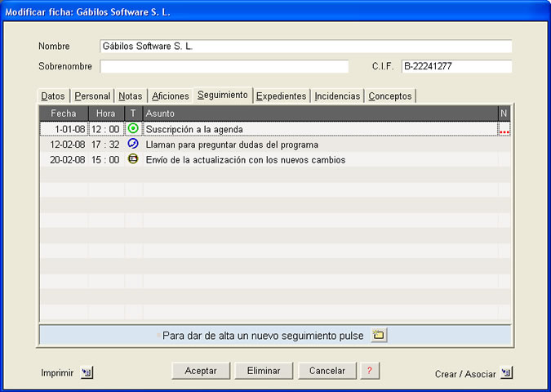This screenshot has height=392, width=551.
Task: Select row 'Suscripción a la agenda'
Action: coord(275,129)
